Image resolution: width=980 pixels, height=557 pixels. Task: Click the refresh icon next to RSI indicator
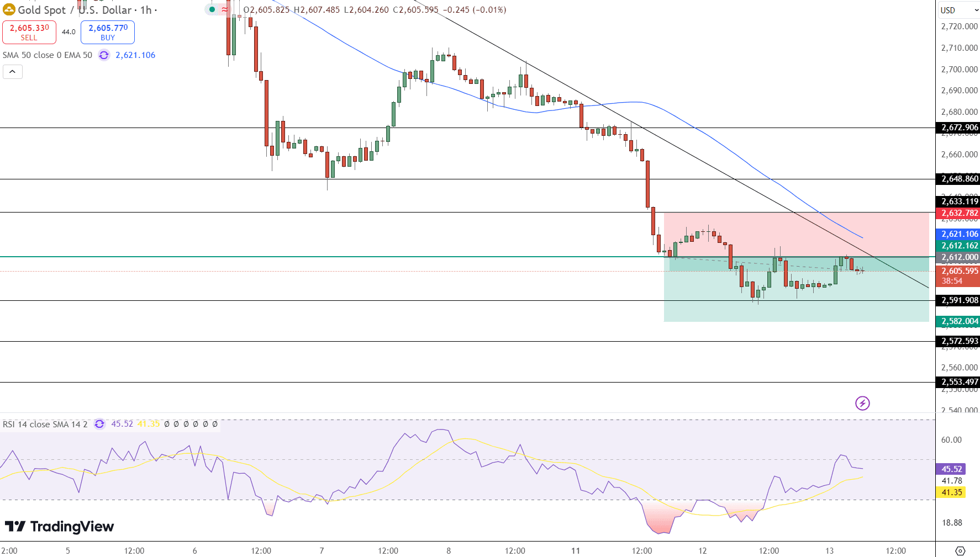(x=99, y=424)
